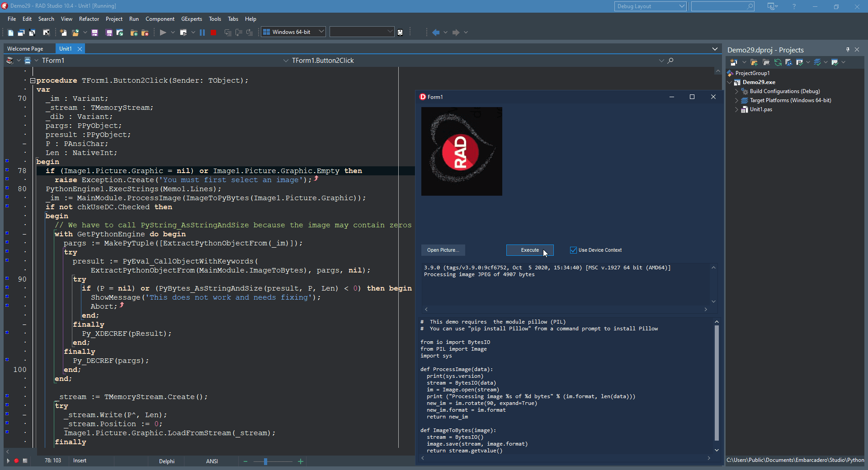Close the Unit1 tab
Image resolution: width=868 pixels, height=470 pixels.
point(80,49)
